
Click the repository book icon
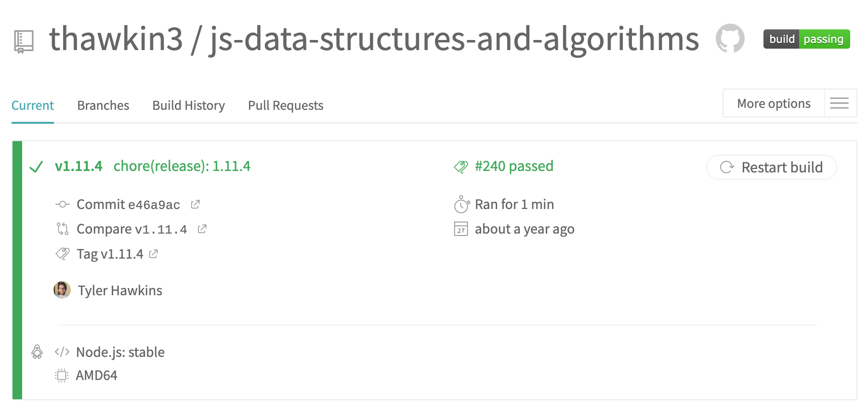tap(24, 41)
